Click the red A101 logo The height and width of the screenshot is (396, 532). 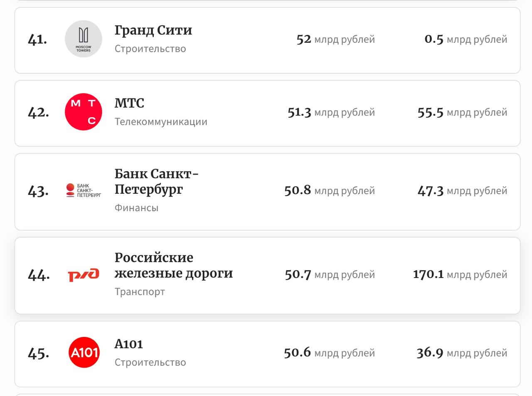[x=84, y=352]
